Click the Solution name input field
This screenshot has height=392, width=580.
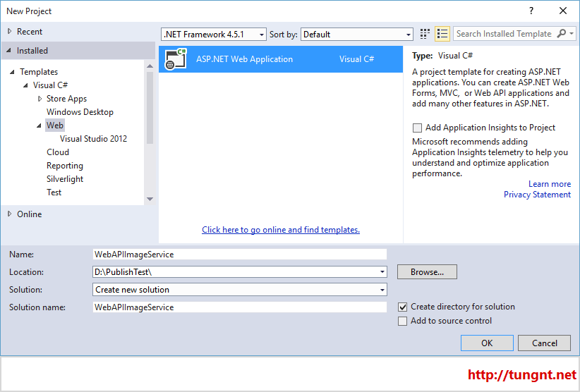tap(240, 307)
